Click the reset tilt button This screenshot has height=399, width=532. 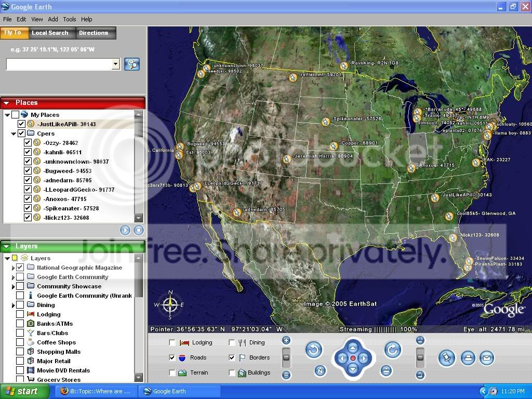click(386, 371)
